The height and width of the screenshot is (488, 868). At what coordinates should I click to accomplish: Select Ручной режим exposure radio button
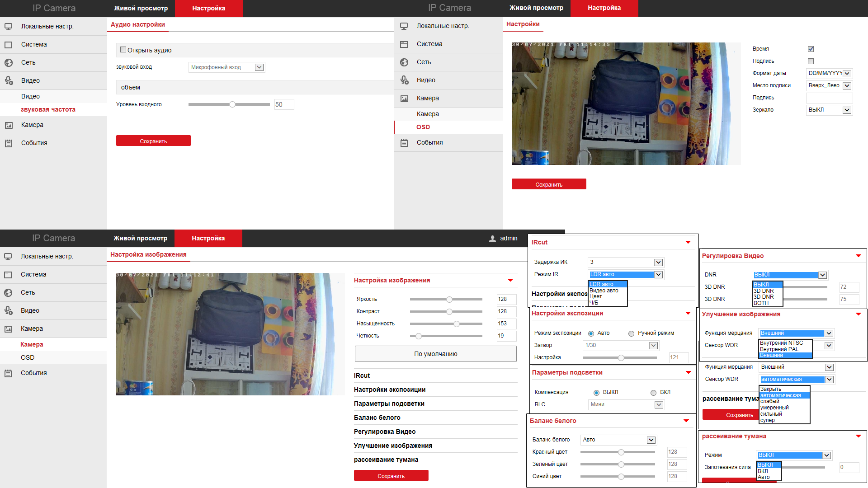coord(631,333)
